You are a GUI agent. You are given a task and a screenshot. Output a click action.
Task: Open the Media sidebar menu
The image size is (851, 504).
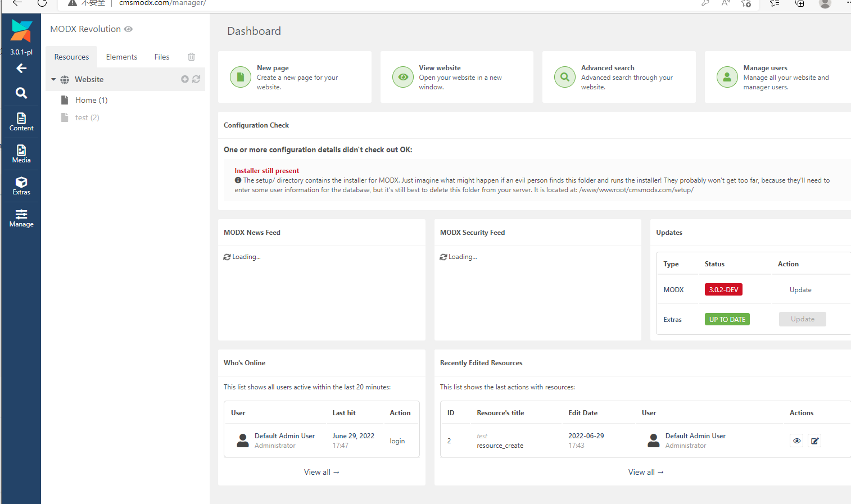click(x=21, y=153)
